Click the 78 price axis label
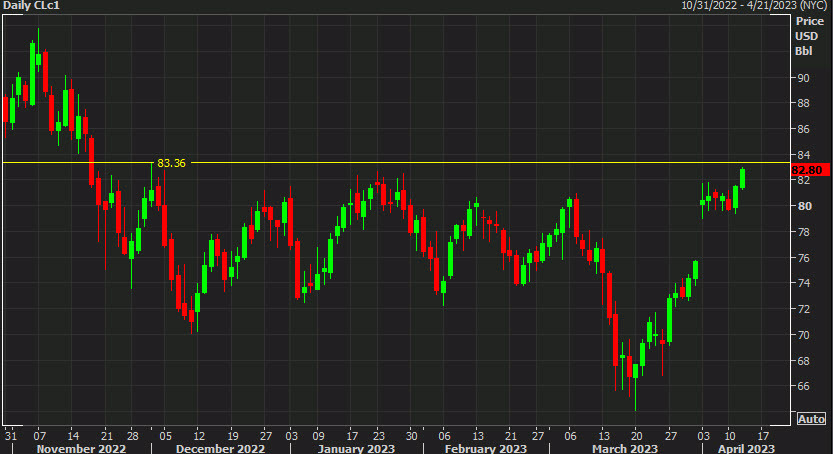This screenshot has width=833, height=454. coord(803,232)
